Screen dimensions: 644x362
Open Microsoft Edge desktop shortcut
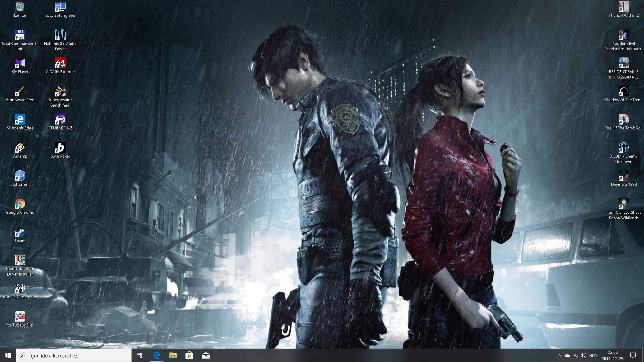pos(20,122)
